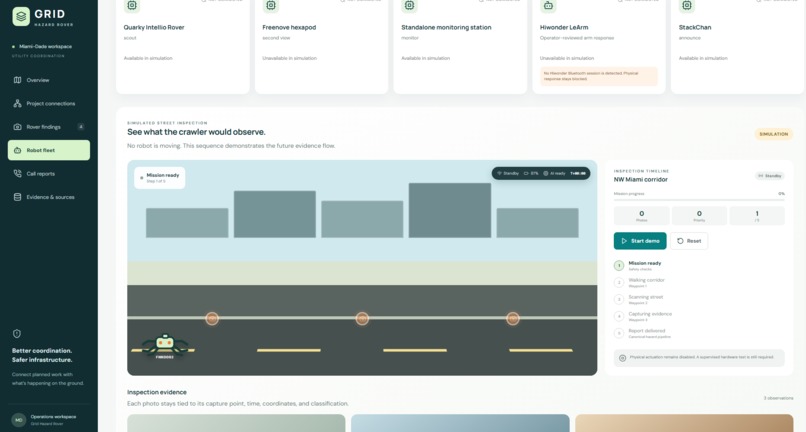Open the first inspection evidence photo
This screenshot has width=806, height=432.
click(236, 423)
